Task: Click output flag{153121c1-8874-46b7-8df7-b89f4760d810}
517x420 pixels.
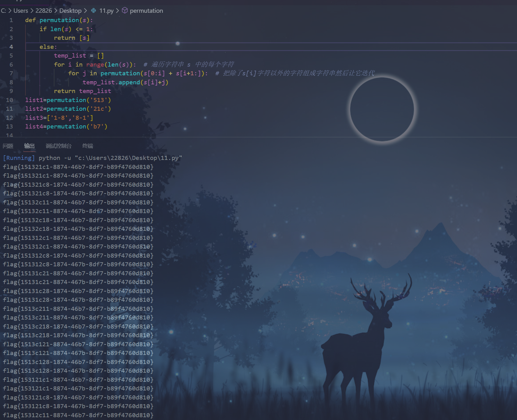Action: 78,380
